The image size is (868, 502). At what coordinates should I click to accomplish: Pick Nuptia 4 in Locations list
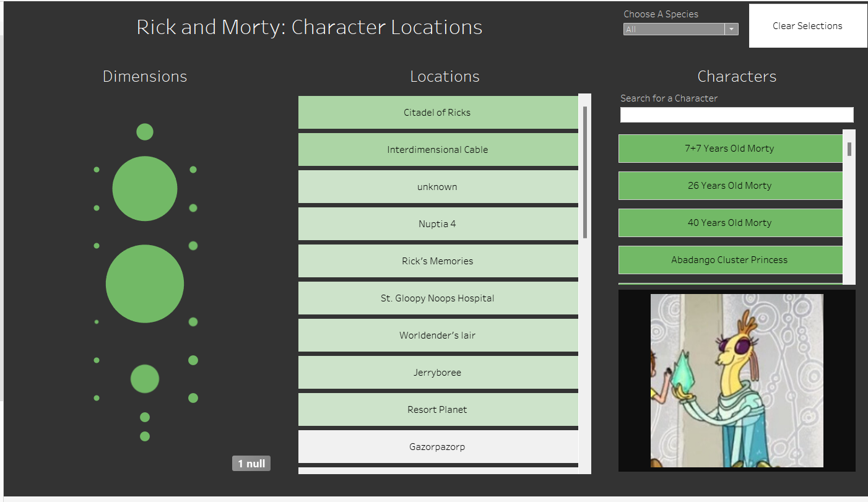(438, 224)
